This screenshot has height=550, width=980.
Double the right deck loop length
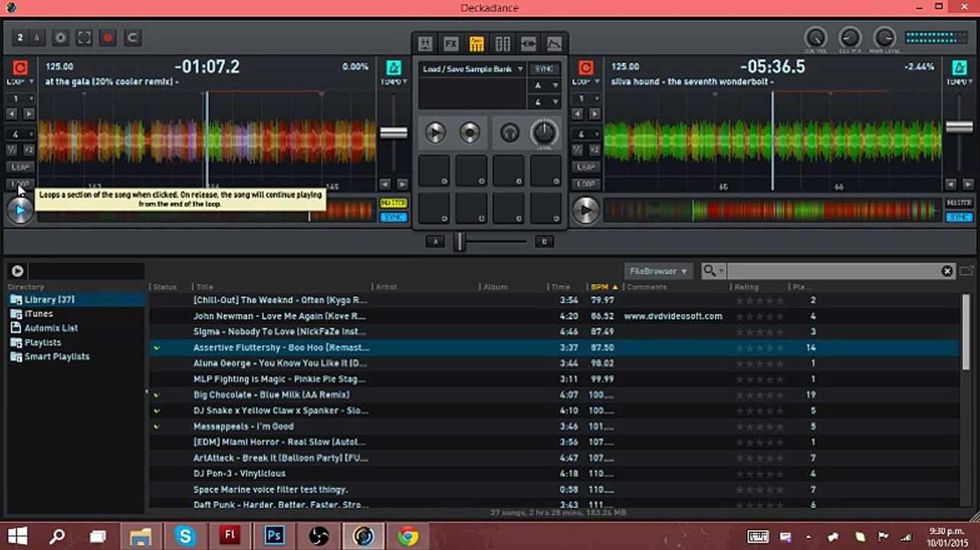[595, 150]
